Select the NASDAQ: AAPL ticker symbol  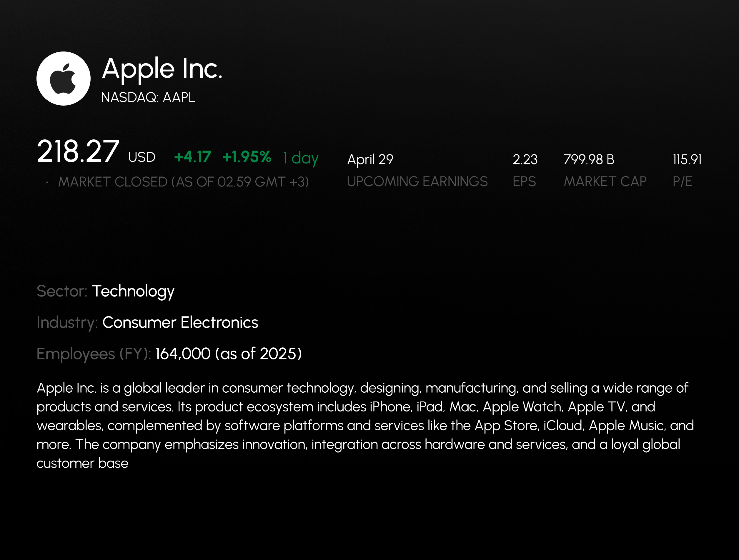(148, 98)
